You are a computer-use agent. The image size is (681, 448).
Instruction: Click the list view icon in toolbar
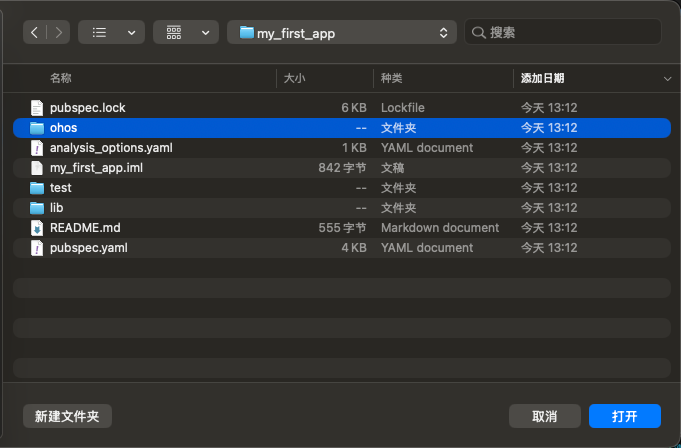(99, 33)
